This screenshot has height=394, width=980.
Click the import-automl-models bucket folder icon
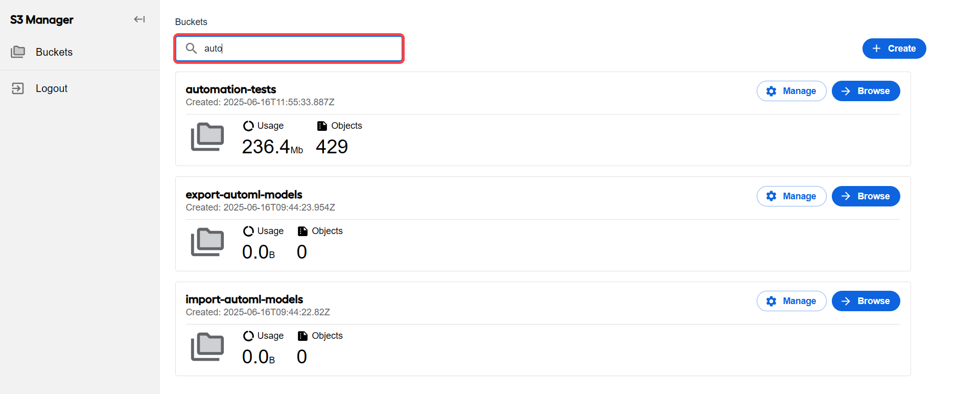207,346
